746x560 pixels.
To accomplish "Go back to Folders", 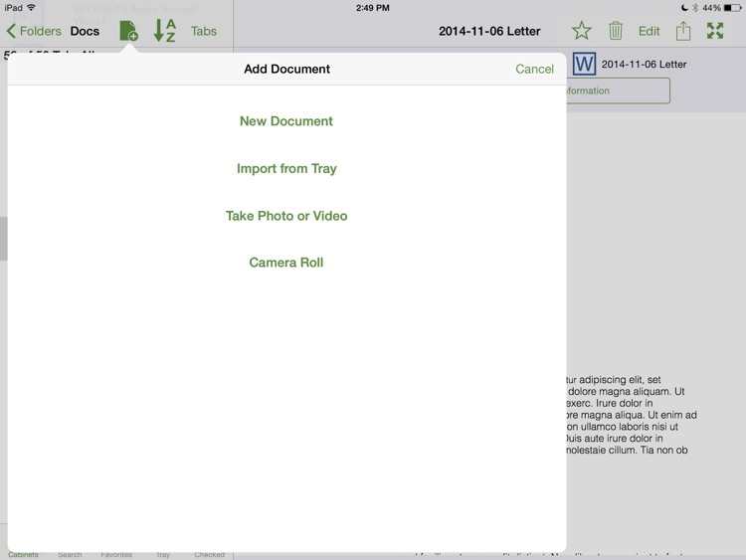I will click(x=34, y=31).
